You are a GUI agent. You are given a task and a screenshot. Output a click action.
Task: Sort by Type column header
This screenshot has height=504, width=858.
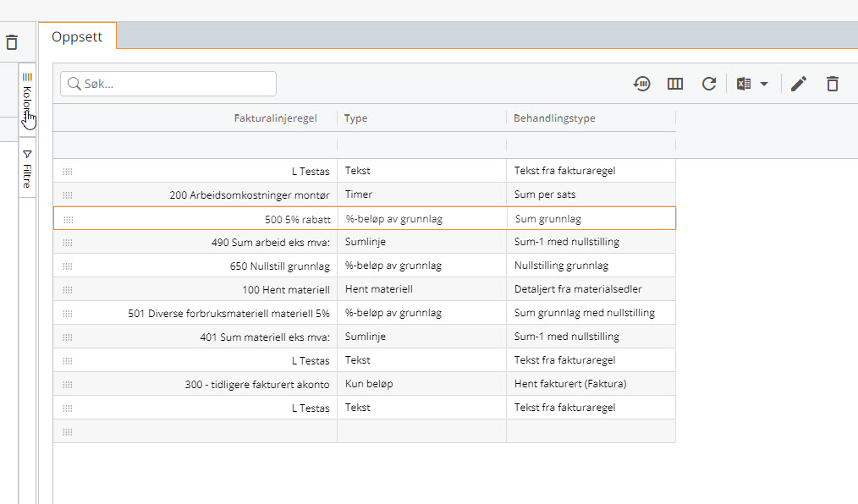[355, 118]
